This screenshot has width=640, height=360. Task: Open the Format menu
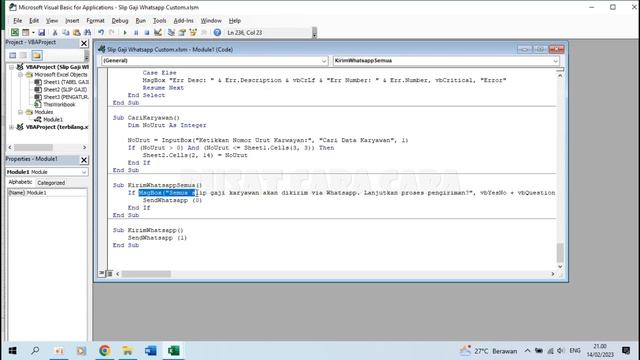pos(95,20)
